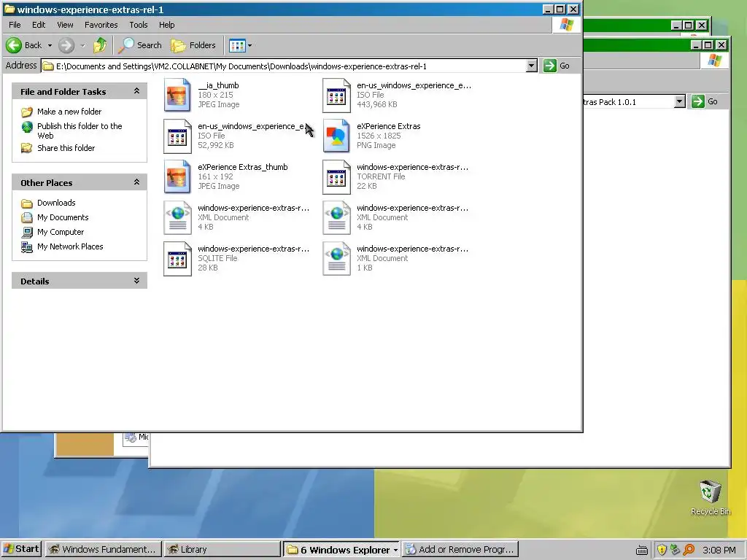Open the Help menu
Screen dimensions: 747x560
[167, 25]
